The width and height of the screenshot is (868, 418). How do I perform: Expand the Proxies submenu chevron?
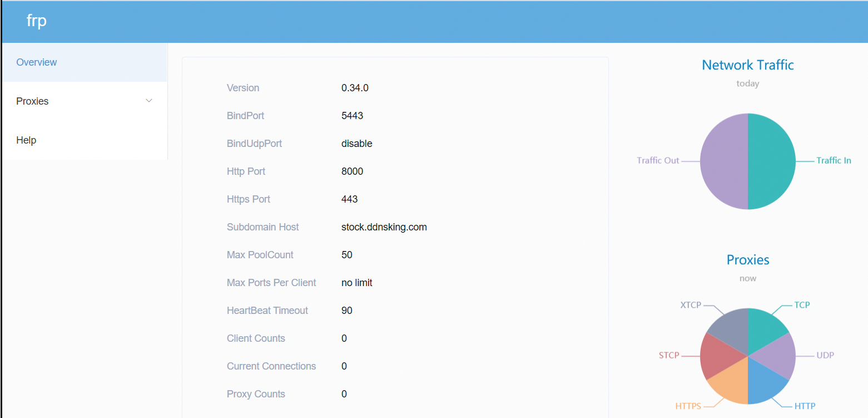coord(149,101)
